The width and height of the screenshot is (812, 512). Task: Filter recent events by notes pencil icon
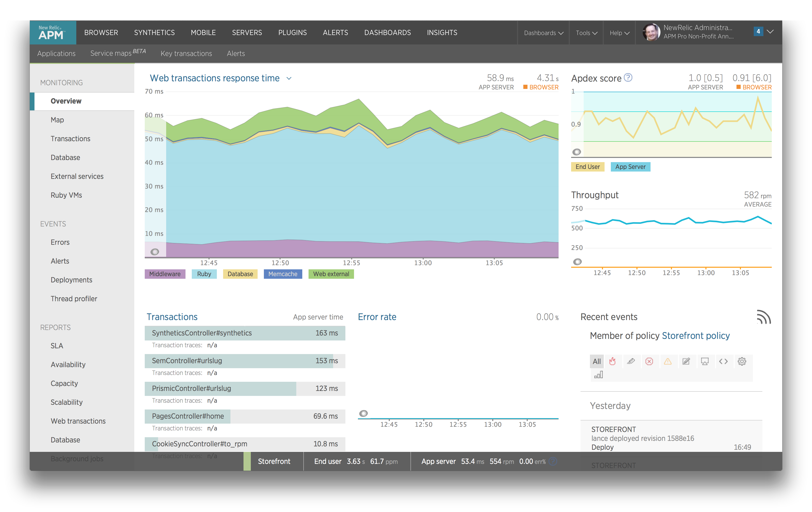point(686,361)
